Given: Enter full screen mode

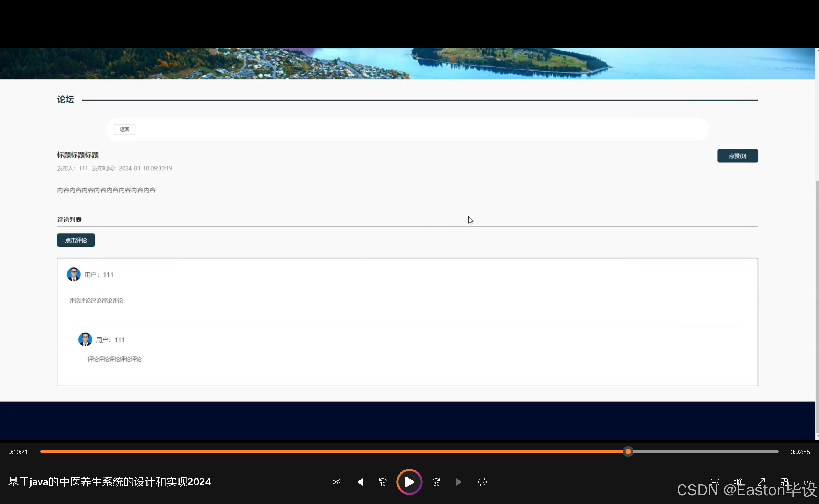Looking at the screenshot, I should 761,482.
